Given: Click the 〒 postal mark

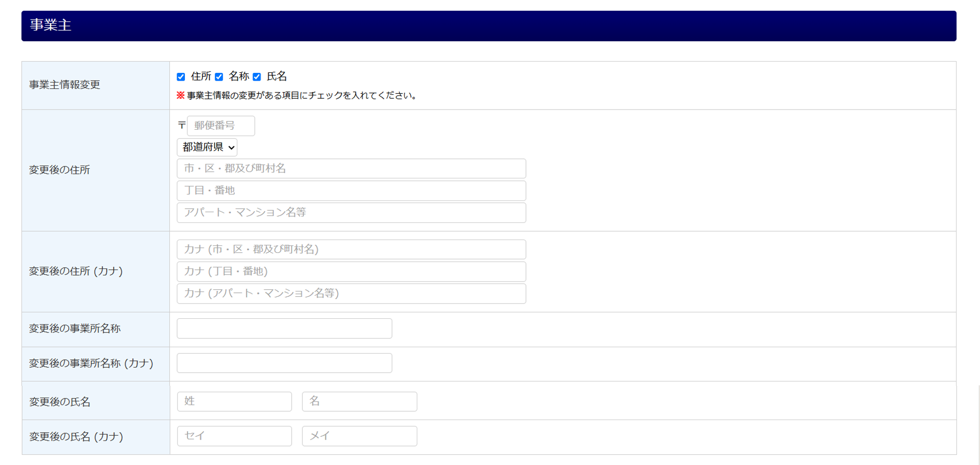Looking at the screenshot, I should pos(182,126).
